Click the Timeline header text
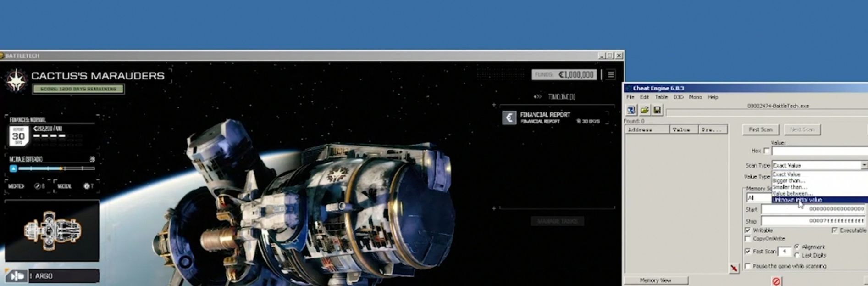Image resolution: width=868 pixels, height=286 pixels. coord(561,97)
